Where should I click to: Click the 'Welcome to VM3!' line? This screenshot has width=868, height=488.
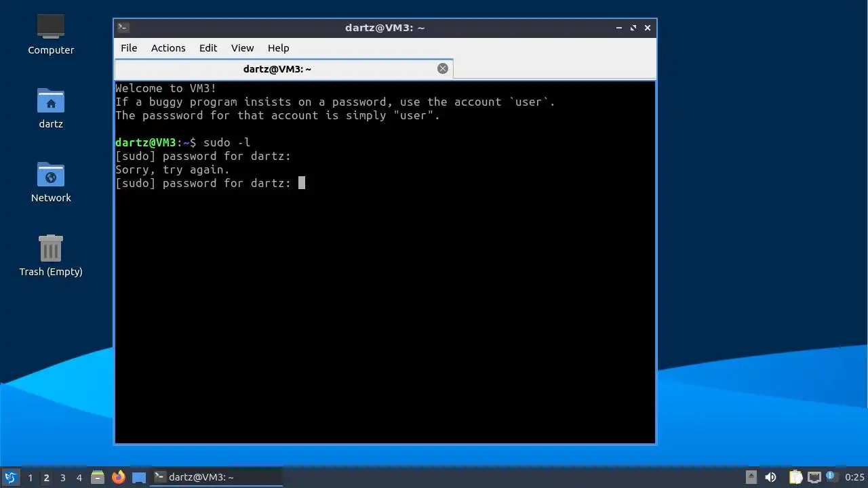[x=166, y=88]
